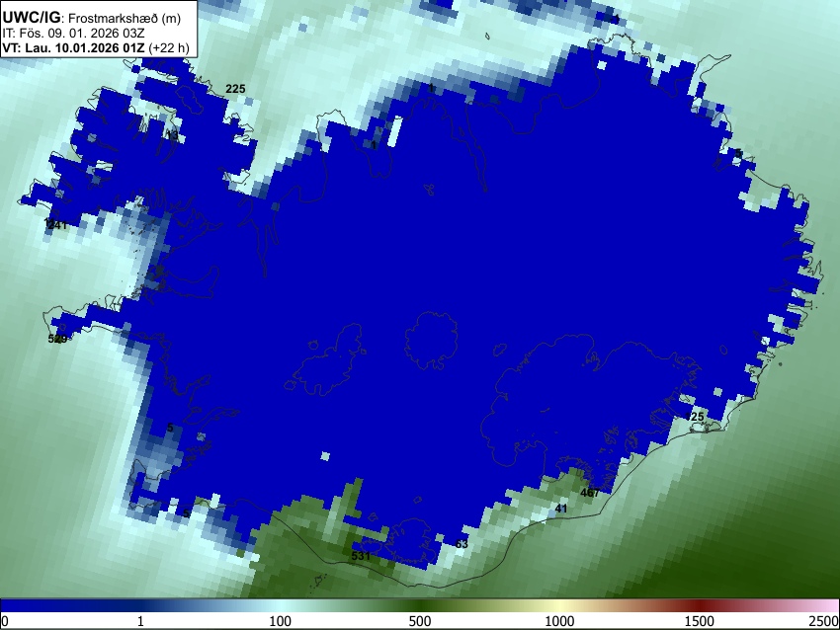Click the map value '467'
This screenshot has height=630, width=840.
point(590,493)
